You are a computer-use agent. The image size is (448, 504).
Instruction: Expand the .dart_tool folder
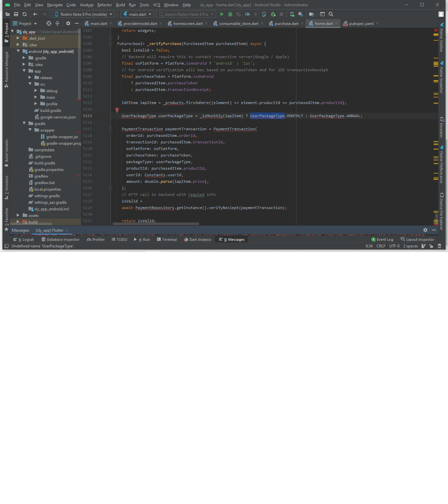pyautogui.click(x=18, y=38)
